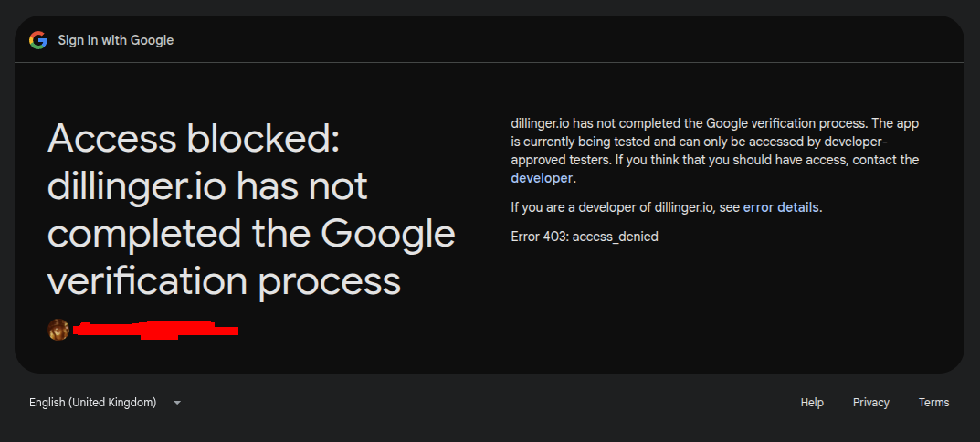The width and height of the screenshot is (980, 442).
Task: Open the Help link in footer
Action: click(x=812, y=403)
